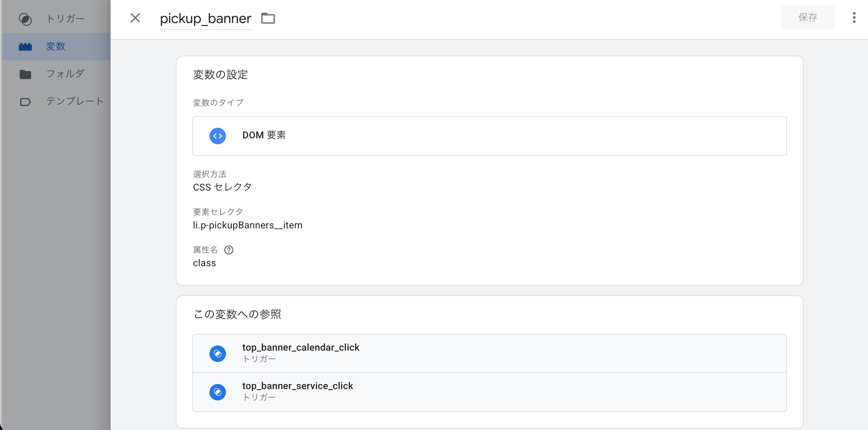Screen dimensions: 868x430
Task: Open the three-dot more options menu
Action: click(x=854, y=18)
